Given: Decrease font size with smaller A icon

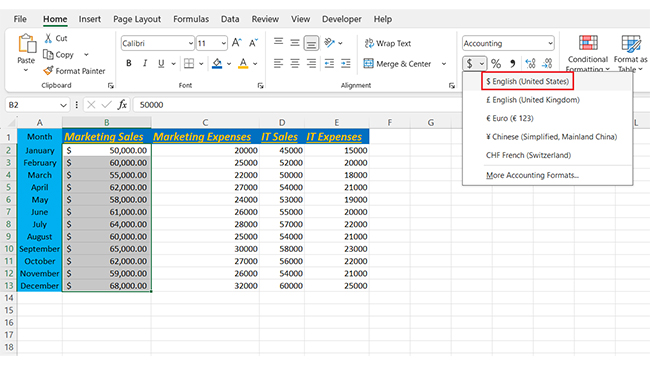Looking at the screenshot, I should coord(253,43).
